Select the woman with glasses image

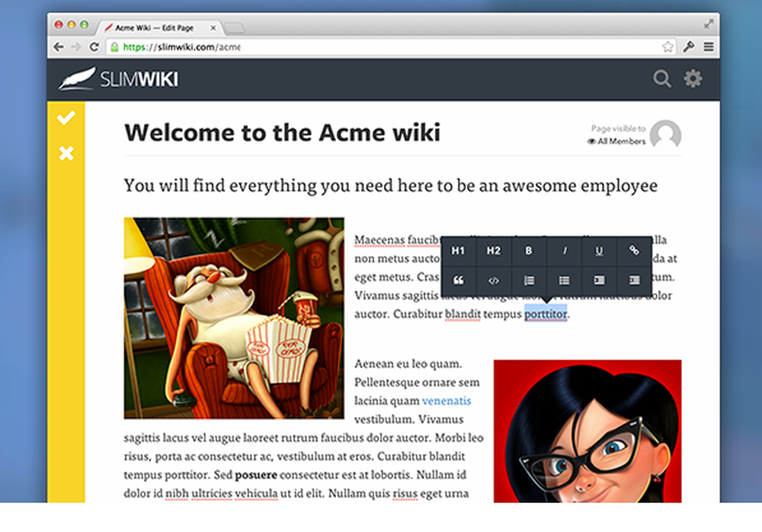(x=588, y=431)
